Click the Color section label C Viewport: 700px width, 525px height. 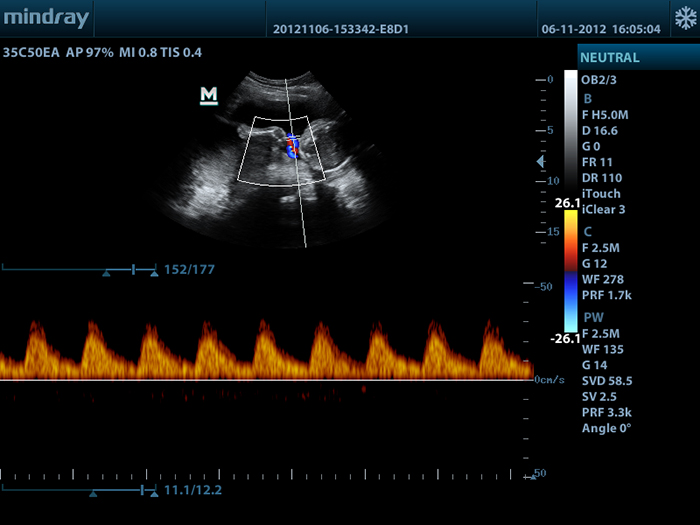point(588,232)
